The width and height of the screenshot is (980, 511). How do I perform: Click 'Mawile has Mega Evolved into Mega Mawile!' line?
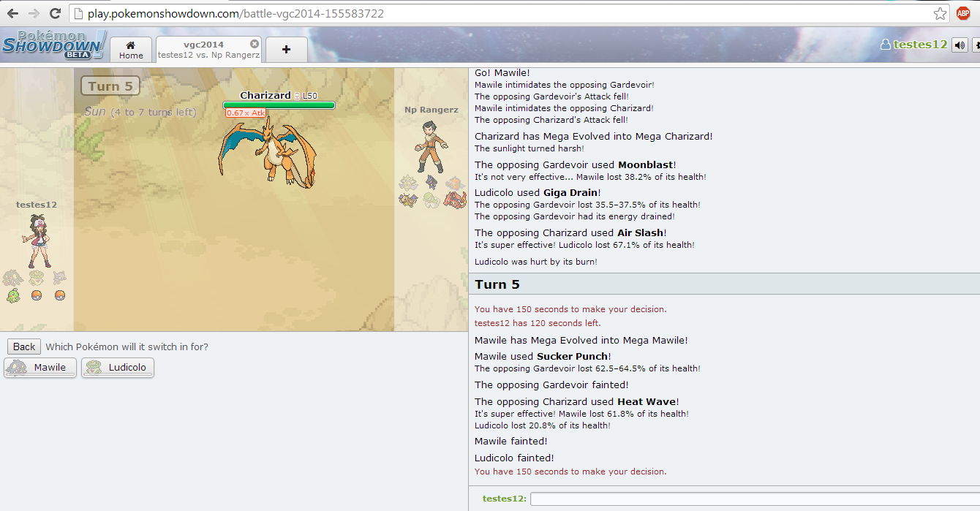click(581, 340)
